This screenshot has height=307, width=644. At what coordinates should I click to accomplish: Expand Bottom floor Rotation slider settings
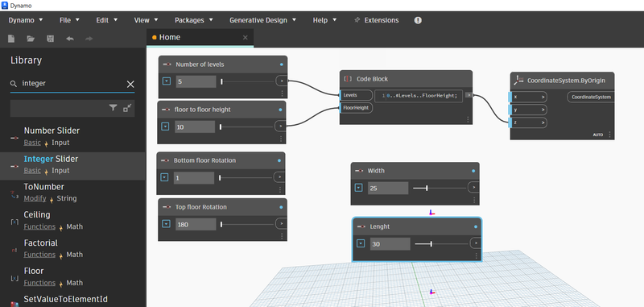pyautogui.click(x=164, y=177)
